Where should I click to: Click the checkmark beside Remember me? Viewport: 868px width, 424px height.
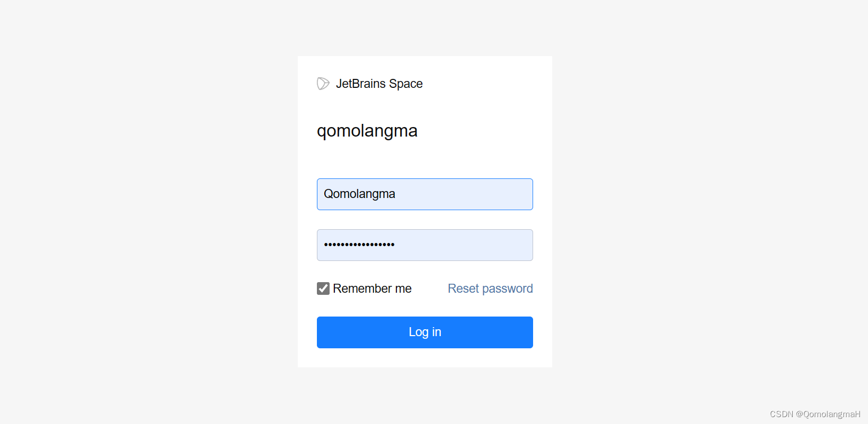click(x=323, y=288)
